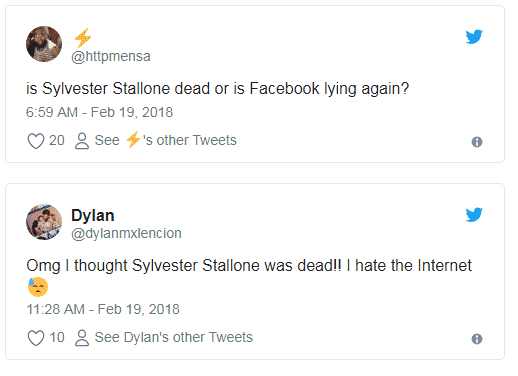Screen dimensions: 518x376
Task: Like the tweet from @httpmensa
Action: [x=36, y=141]
